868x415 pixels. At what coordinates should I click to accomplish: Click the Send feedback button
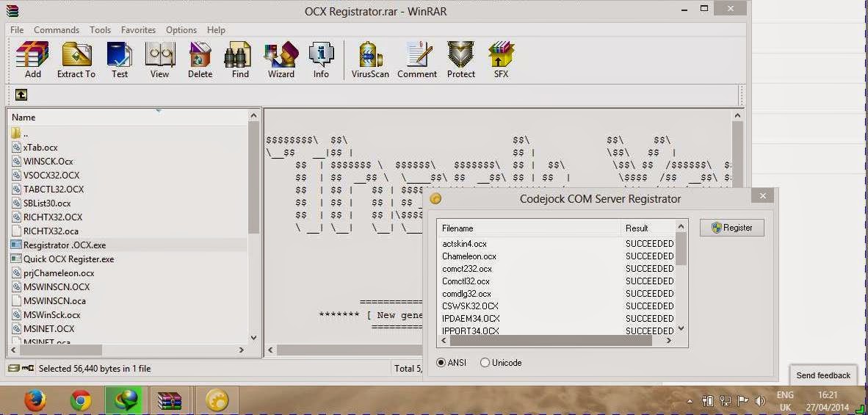[823, 375]
